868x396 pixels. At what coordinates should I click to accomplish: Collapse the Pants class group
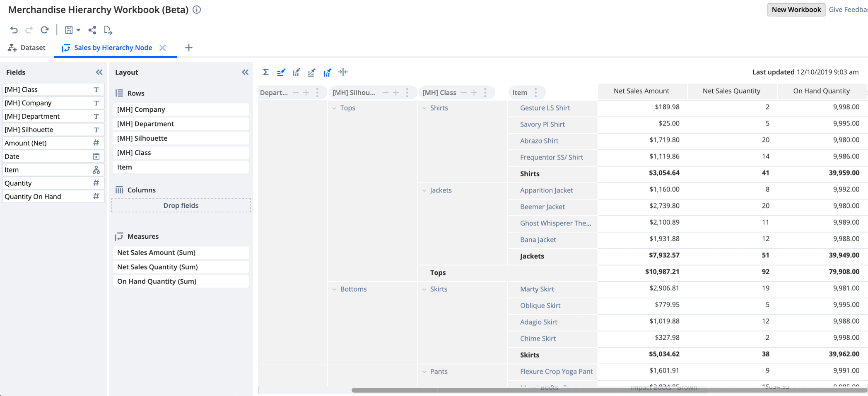[424, 372]
